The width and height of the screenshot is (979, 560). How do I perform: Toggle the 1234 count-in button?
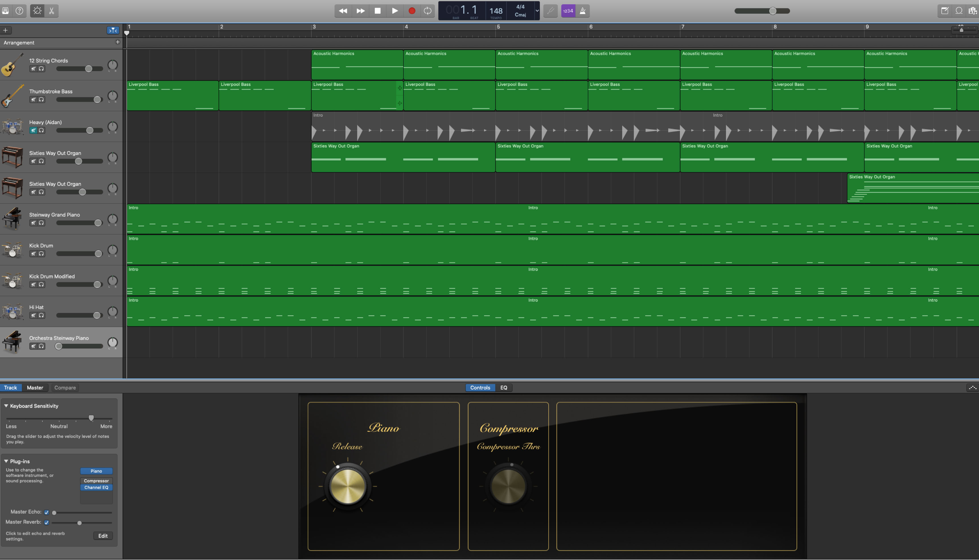568,11
